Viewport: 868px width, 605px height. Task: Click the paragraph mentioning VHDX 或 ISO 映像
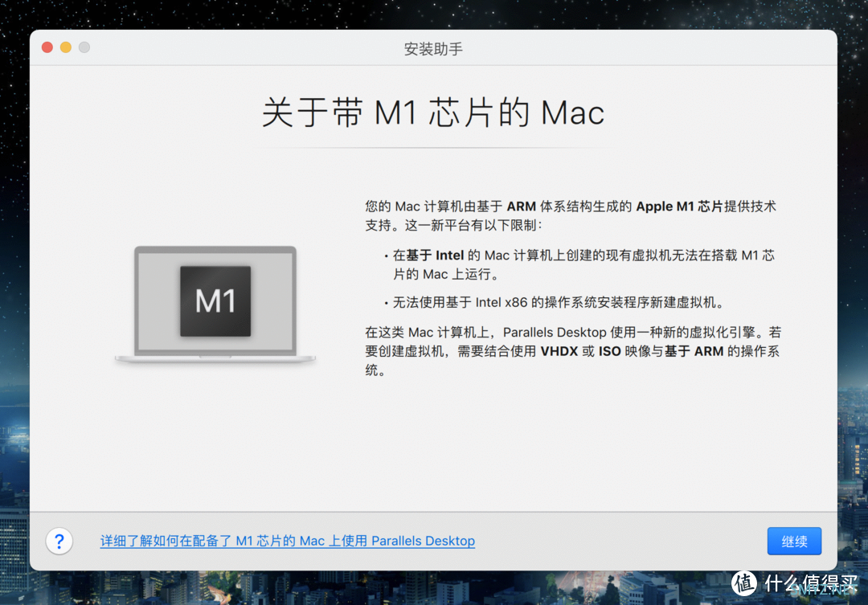tap(573, 351)
